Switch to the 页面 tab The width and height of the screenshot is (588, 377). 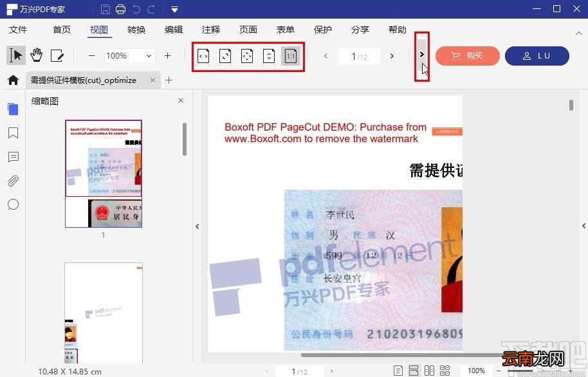point(248,30)
